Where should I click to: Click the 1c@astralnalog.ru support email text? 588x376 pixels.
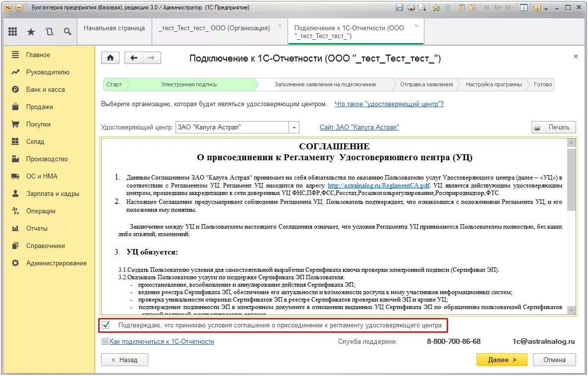pos(544,341)
